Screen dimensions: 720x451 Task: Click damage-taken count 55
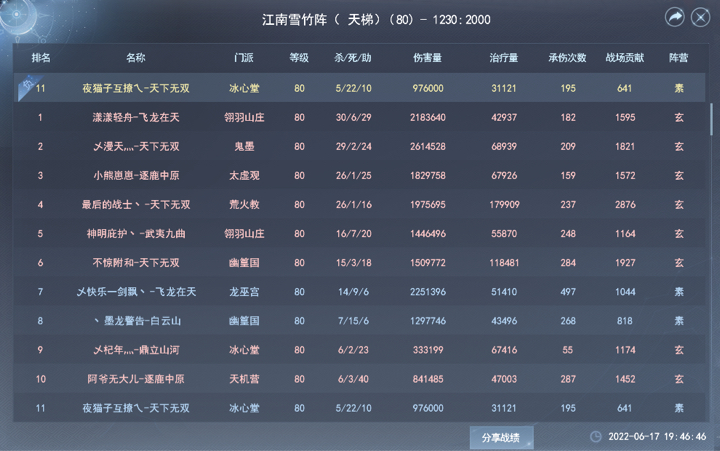coord(568,350)
